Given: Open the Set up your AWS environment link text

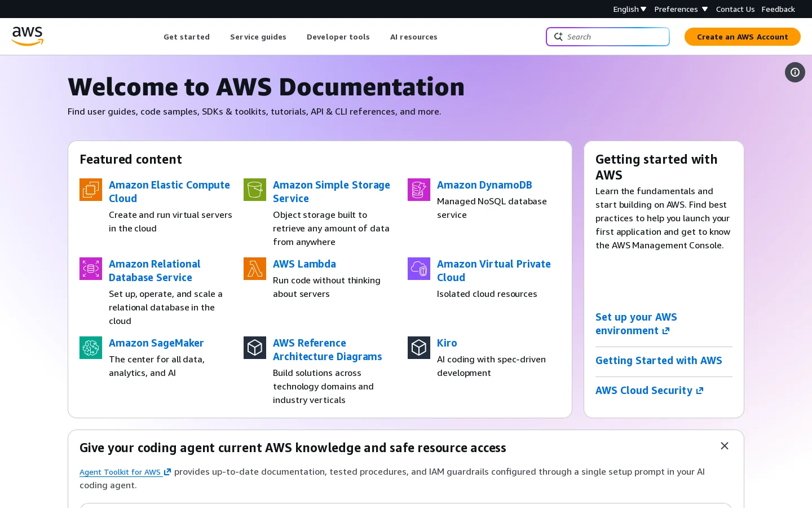Looking at the screenshot, I should [636, 324].
